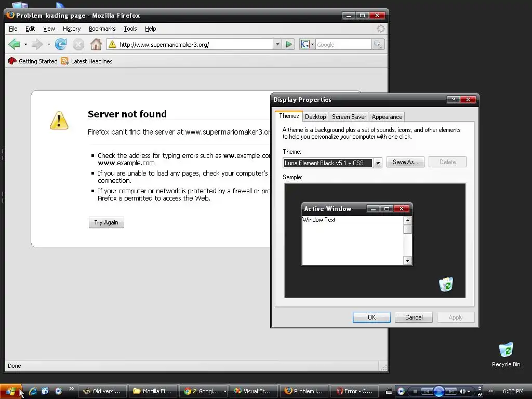Click the Windows Media Player toolbar logo
Viewport: 532px width, 399px height.
[401, 391]
